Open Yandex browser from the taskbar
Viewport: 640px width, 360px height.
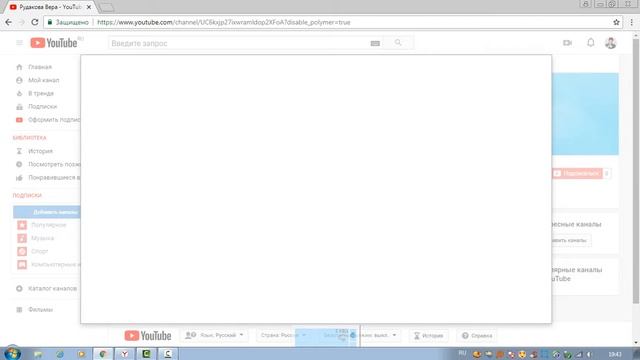[124, 354]
